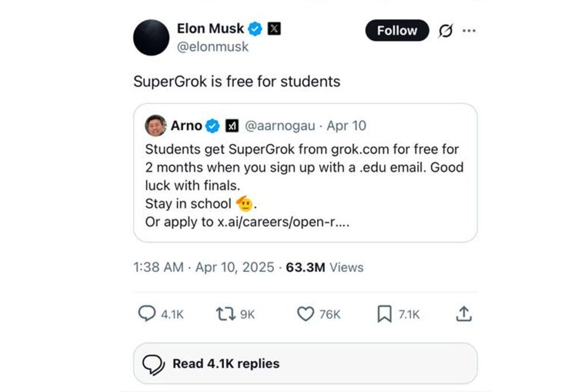The width and height of the screenshot is (588, 392).
Task: Click the Elon Musk display name
Action: coord(210,29)
